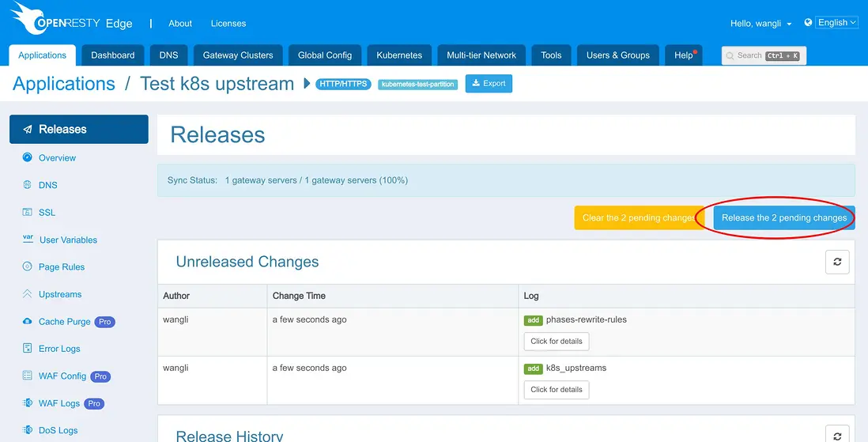868x442 pixels.
Task: Go to Applications breadcrumb link
Action: coord(64,84)
